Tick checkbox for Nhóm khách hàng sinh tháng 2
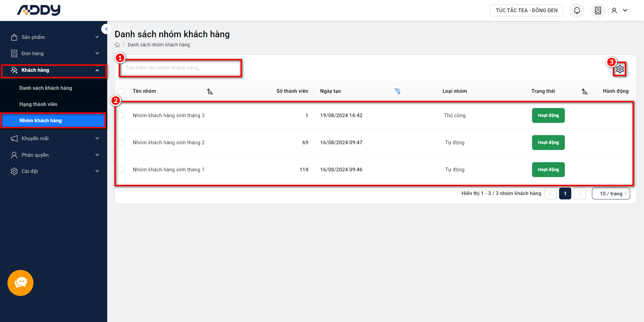The width and height of the screenshot is (644, 322). point(121,143)
